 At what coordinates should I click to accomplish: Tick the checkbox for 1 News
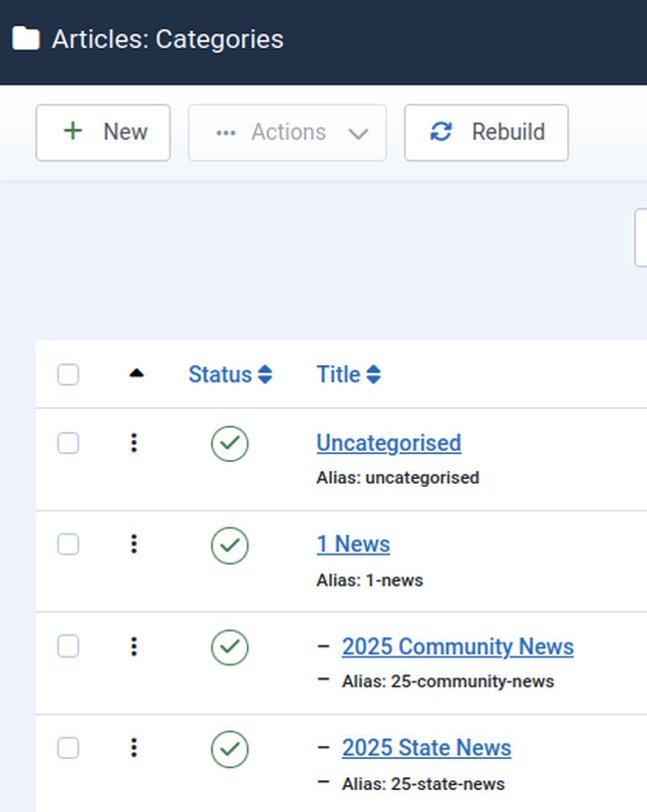point(68,545)
